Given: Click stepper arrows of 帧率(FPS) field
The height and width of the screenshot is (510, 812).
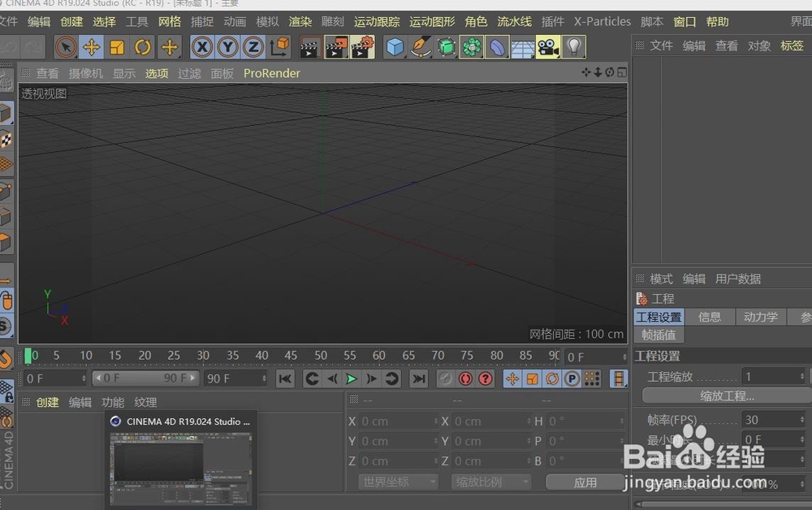Looking at the screenshot, I should [x=801, y=420].
